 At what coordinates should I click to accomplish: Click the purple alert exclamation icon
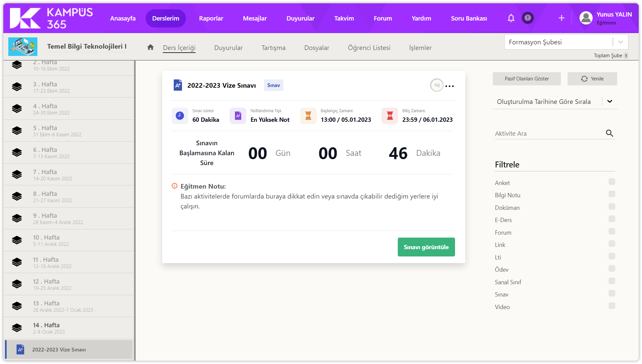(x=528, y=18)
